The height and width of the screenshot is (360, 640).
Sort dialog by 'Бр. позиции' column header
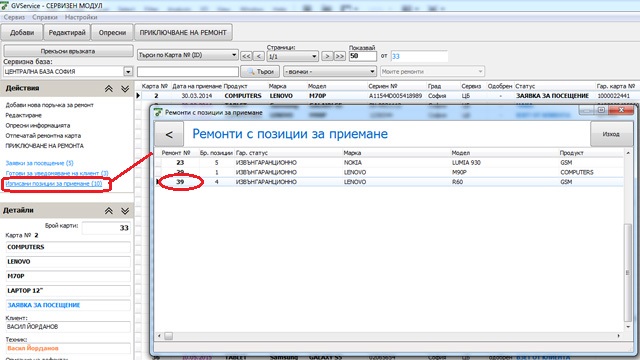click(x=216, y=153)
